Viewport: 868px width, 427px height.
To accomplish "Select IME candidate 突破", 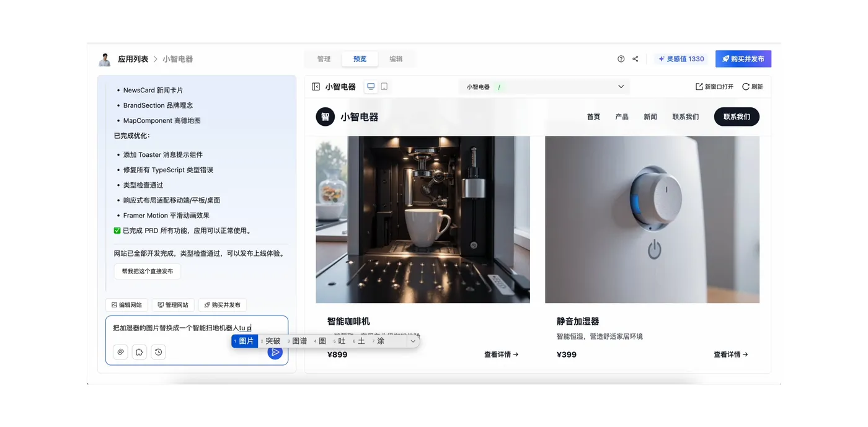I will pos(271,341).
